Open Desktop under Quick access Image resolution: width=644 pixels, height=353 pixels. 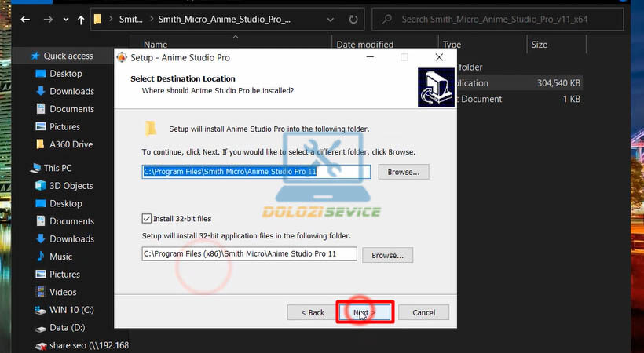[66, 74]
